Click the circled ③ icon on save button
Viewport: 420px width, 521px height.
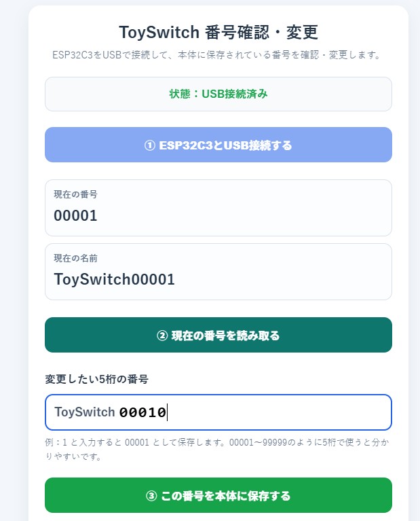coord(151,495)
